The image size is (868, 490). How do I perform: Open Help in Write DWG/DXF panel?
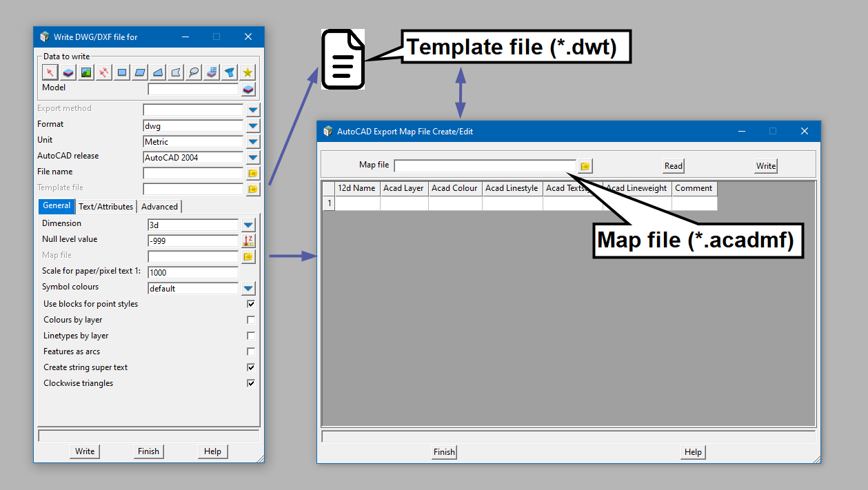pos(212,451)
